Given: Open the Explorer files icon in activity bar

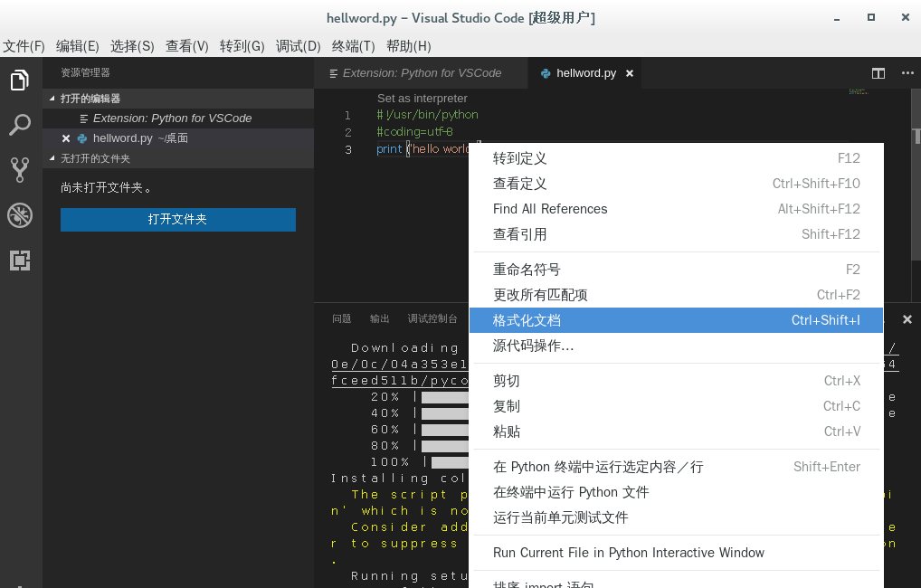Looking at the screenshot, I should [19, 80].
